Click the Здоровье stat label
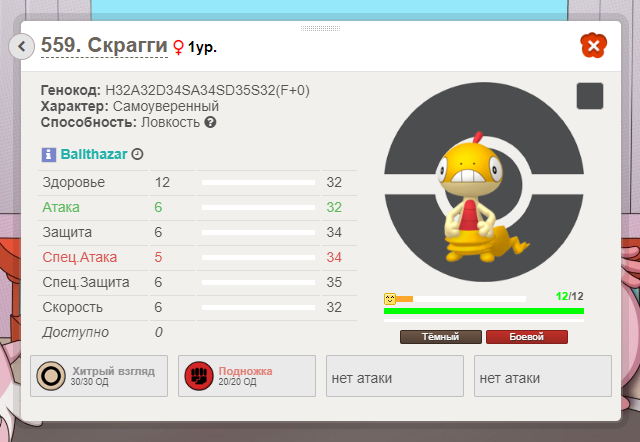The width and height of the screenshot is (640, 442). coord(73,182)
